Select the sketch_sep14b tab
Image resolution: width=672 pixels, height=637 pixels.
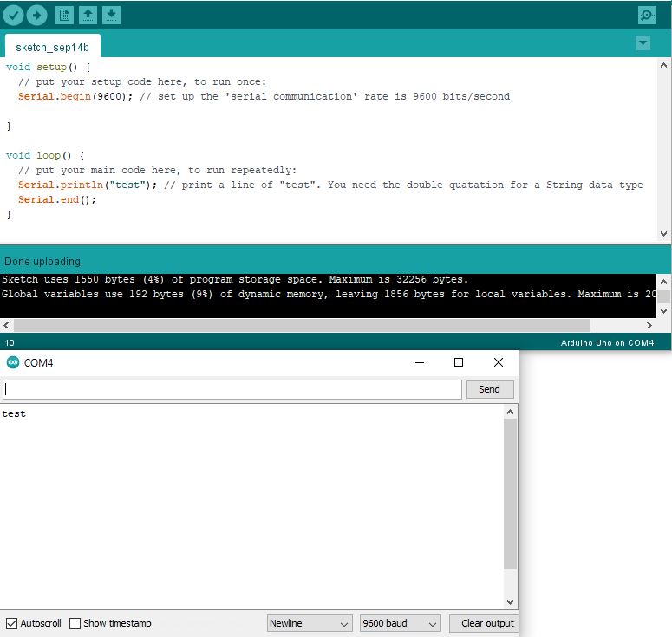point(52,47)
